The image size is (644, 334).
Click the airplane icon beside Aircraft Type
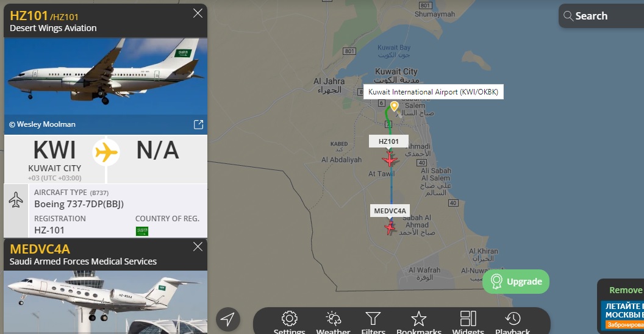(16, 200)
